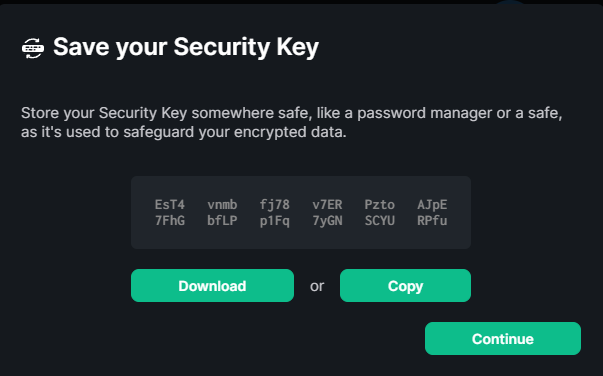Select the 7FhG key segment
Viewport: 603px width, 376px height.
pos(170,221)
